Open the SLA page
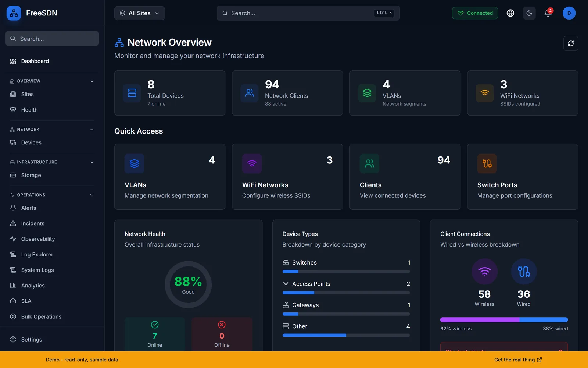This screenshot has height=368, width=588. pos(52,301)
